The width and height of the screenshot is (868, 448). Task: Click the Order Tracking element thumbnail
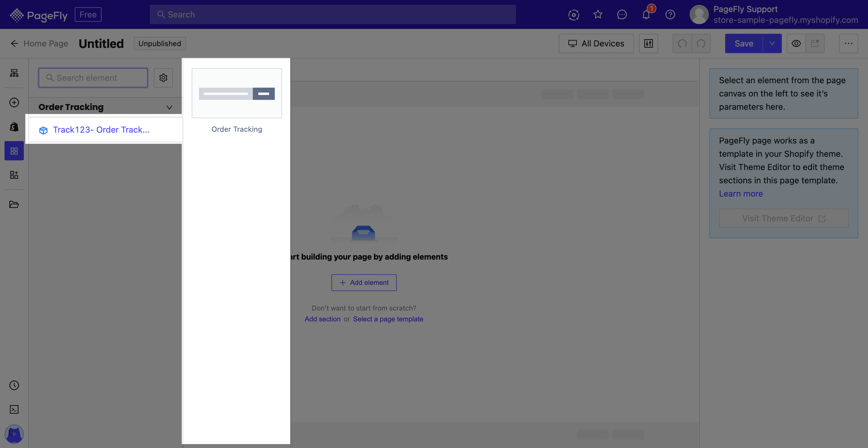click(237, 93)
